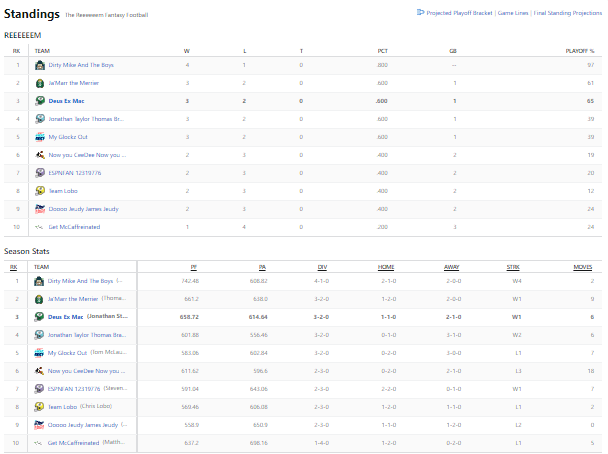
Task: Sort Season Stats by HOME record header
Action: click(x=385, y=267)
